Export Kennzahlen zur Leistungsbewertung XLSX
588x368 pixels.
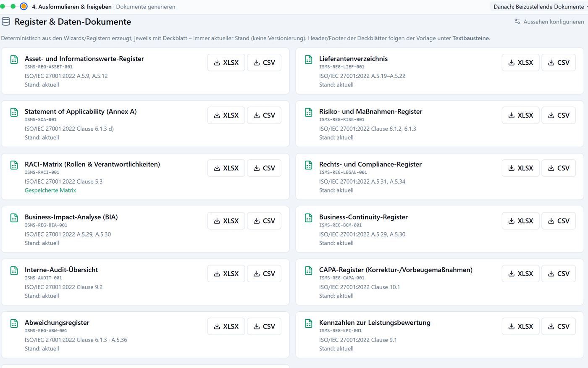click(520, 326)
